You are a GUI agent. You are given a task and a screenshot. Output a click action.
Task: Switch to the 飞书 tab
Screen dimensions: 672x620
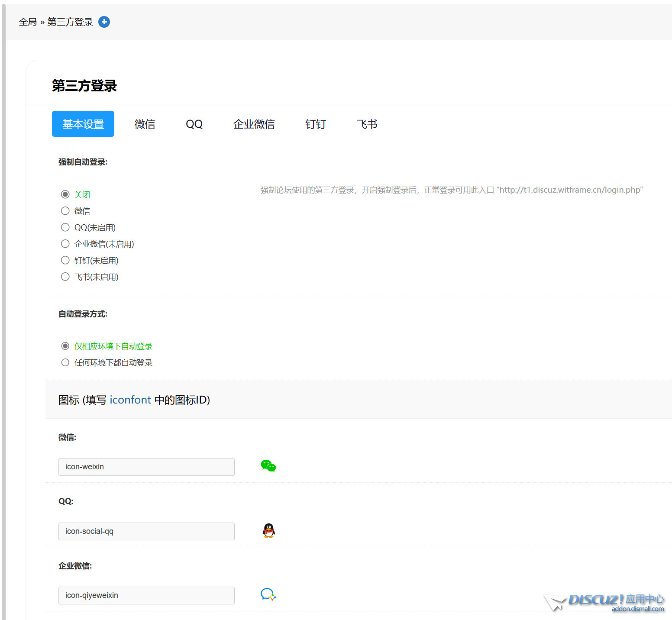(x=366, y=124)
